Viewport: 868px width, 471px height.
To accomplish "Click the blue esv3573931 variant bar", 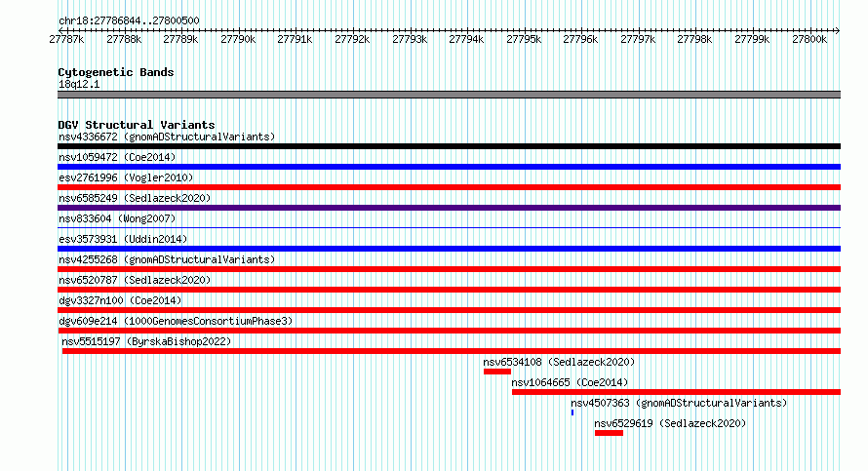I will [x=449, y=249].
